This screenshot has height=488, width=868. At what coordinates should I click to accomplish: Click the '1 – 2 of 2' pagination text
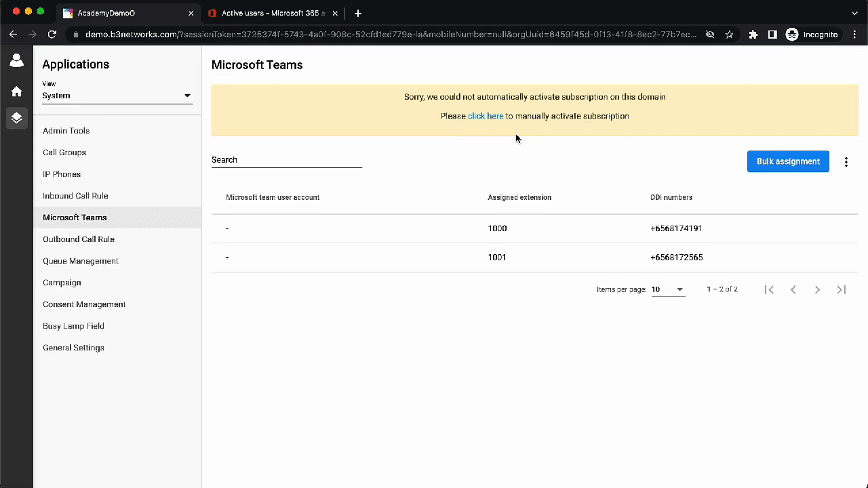coord(722,289)
